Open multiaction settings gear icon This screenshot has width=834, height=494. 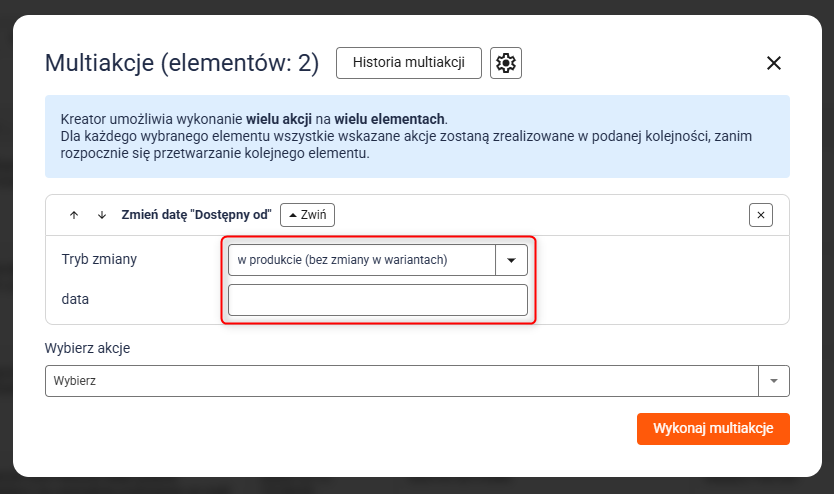click(x=506, y=63)
